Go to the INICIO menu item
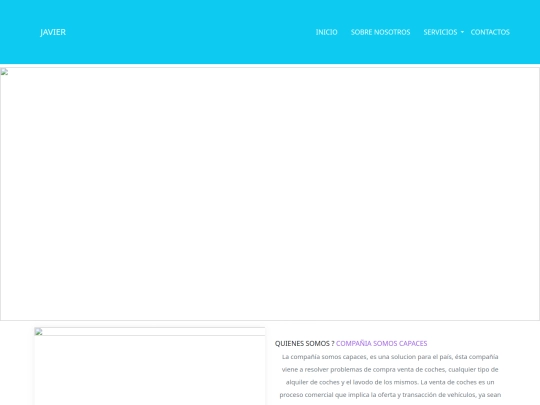This screenshot has height=405, width=540. [x=326, y=32]
